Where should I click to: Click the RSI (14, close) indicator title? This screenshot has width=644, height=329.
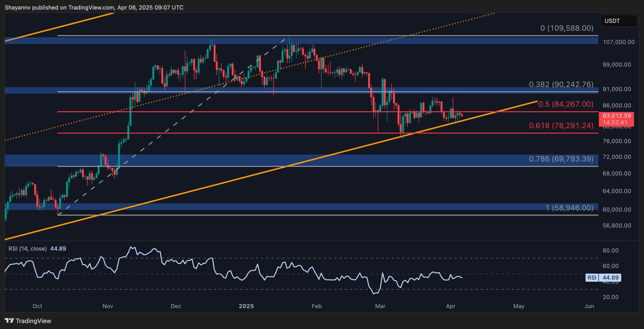[x=28, y=249]
